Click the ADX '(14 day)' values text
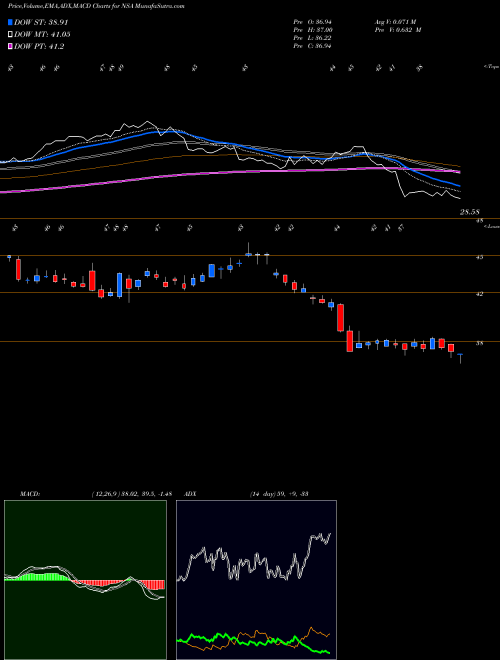This screenshot has width=500, height=660. pos(279,494)
